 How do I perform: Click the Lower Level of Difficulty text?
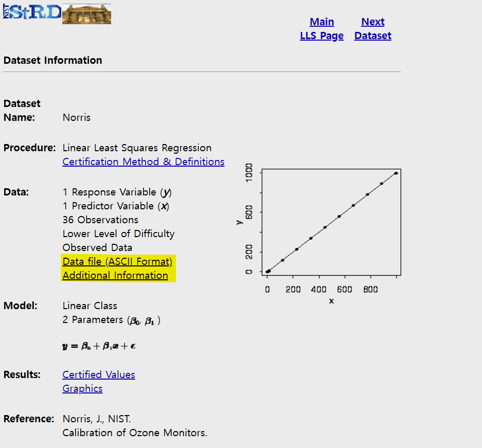[x=118, y=234]
